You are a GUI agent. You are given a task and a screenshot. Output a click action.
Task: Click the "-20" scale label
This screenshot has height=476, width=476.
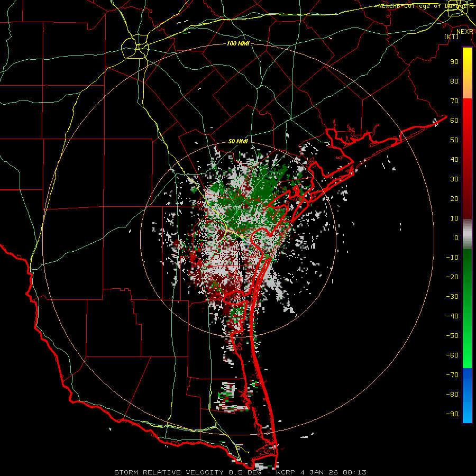[x=452, y=277]
